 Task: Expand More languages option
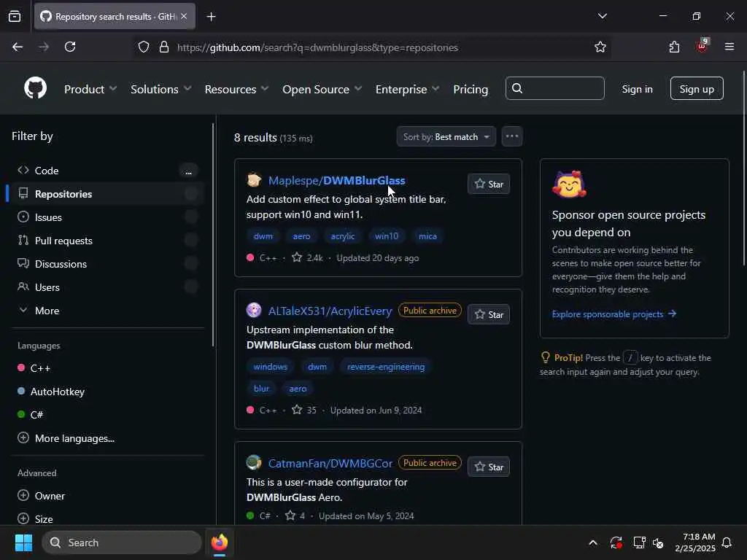(66, 438)
